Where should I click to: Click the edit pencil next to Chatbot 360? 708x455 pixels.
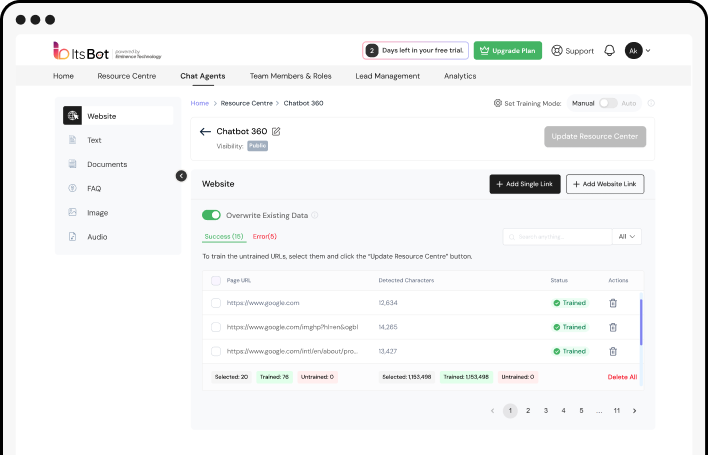click(277, 131)
